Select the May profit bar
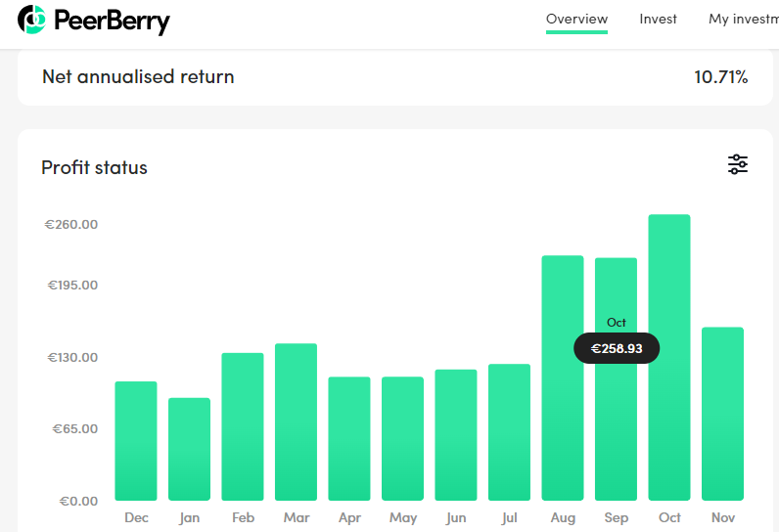This screenshot has height=532, width=779. click(x=402, y=439)
